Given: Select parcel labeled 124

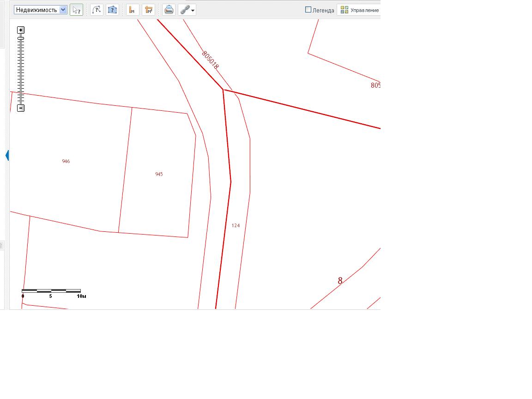Looking at the screenshot, I should click(x=236, y=226).
